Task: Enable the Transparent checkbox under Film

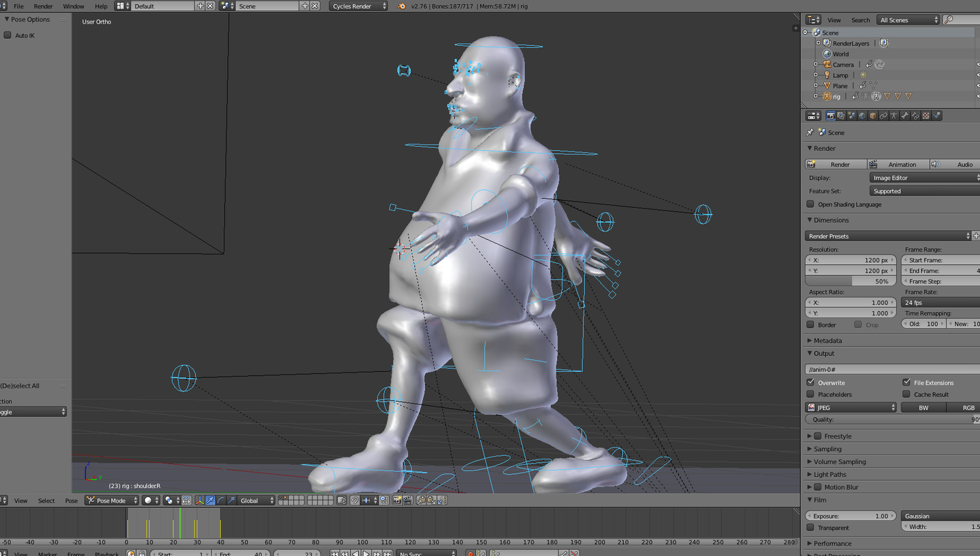Action: click(x=811, y=528)
